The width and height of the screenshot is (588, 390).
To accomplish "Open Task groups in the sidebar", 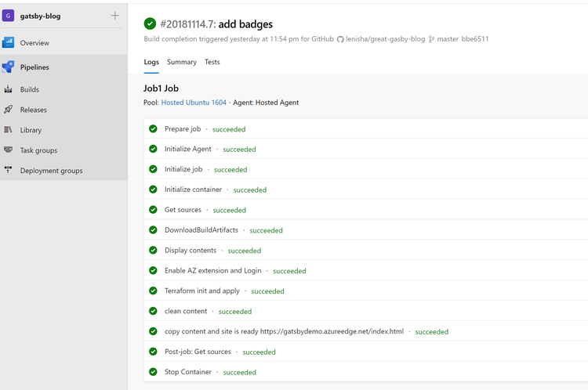I will (64, 150).
